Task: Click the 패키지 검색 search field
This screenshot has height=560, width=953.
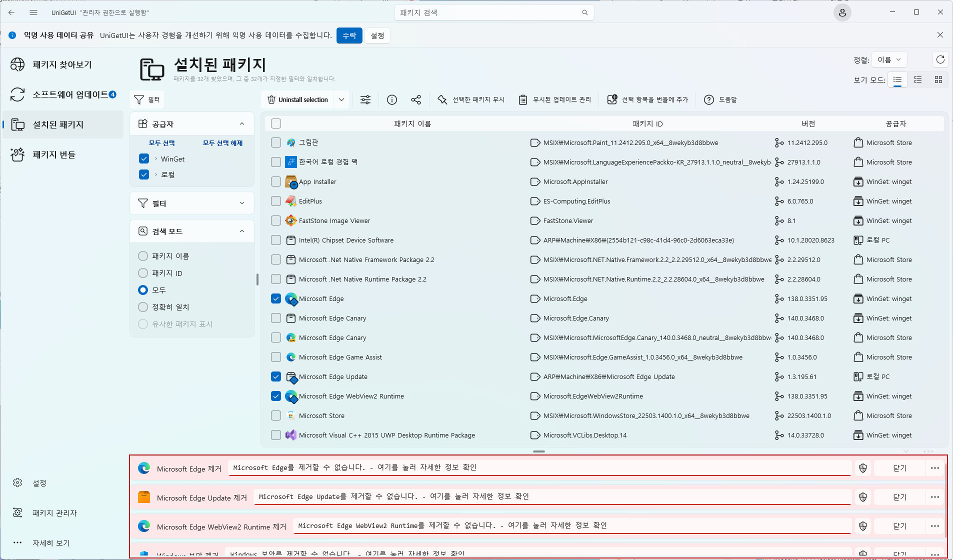Action: (494, 12)
